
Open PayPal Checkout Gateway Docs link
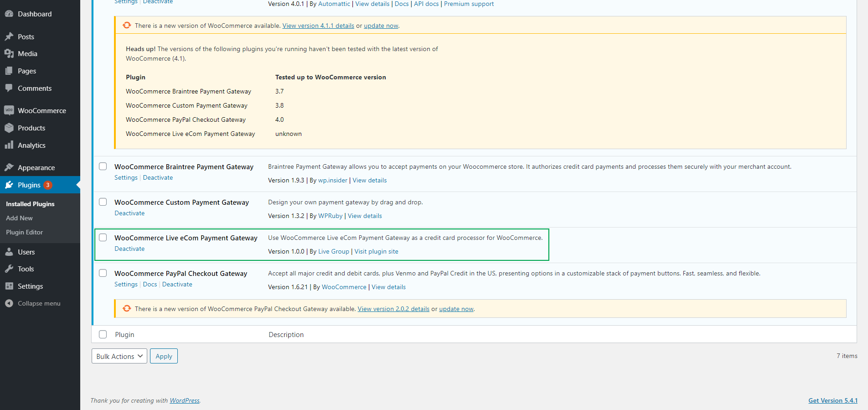pyautogui.click(x=150, y=284)
